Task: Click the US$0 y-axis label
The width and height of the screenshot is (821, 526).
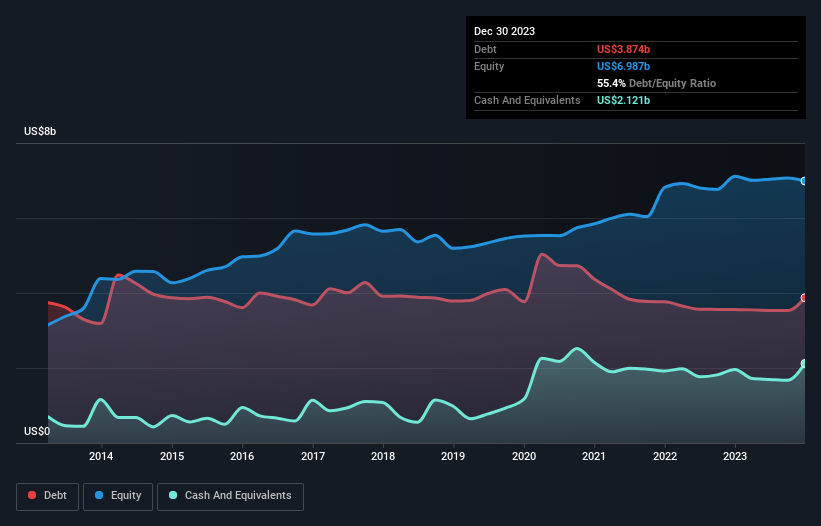Action: click(37, 431)
